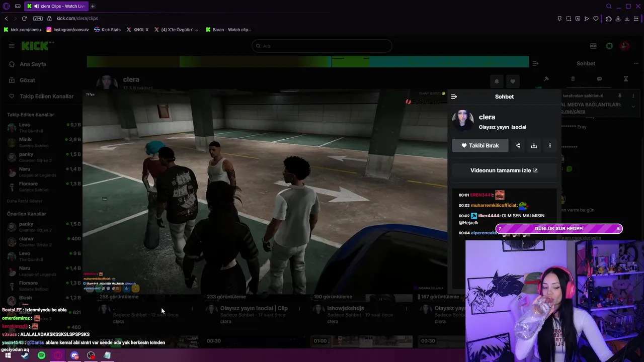Open recommended channel elanur
The width and height of the screenshot is (644, 362).
tap(44, 241)
